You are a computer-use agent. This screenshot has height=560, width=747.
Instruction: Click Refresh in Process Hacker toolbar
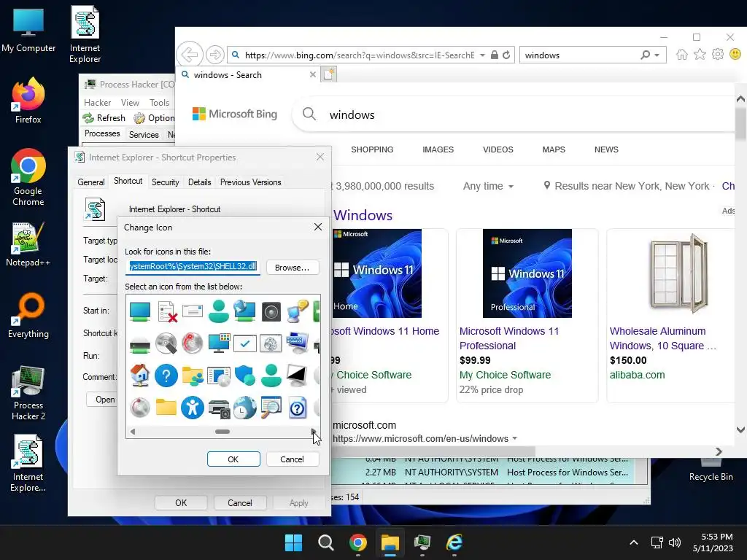(104, 117)
